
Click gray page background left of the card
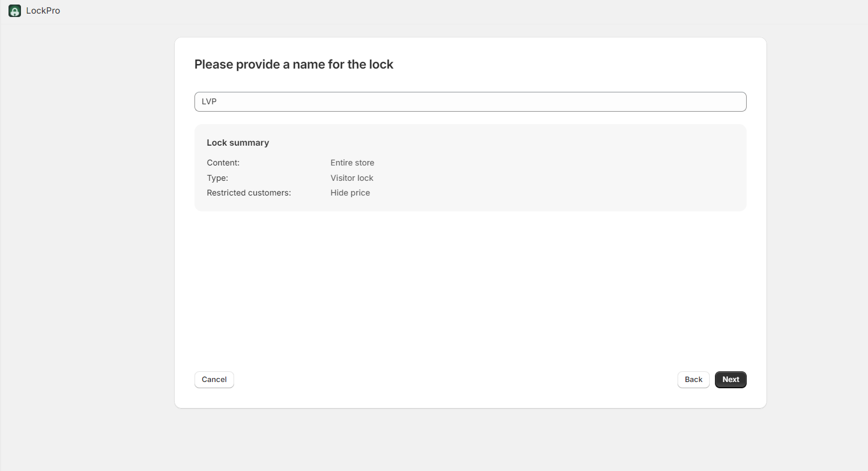click(85, 227)
